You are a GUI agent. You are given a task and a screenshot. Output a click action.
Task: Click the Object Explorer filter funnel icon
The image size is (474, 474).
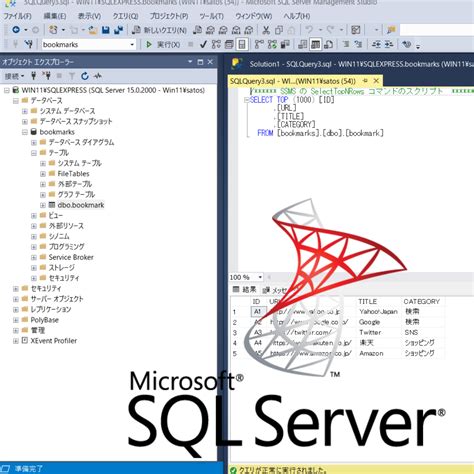(x=72, y=76)
